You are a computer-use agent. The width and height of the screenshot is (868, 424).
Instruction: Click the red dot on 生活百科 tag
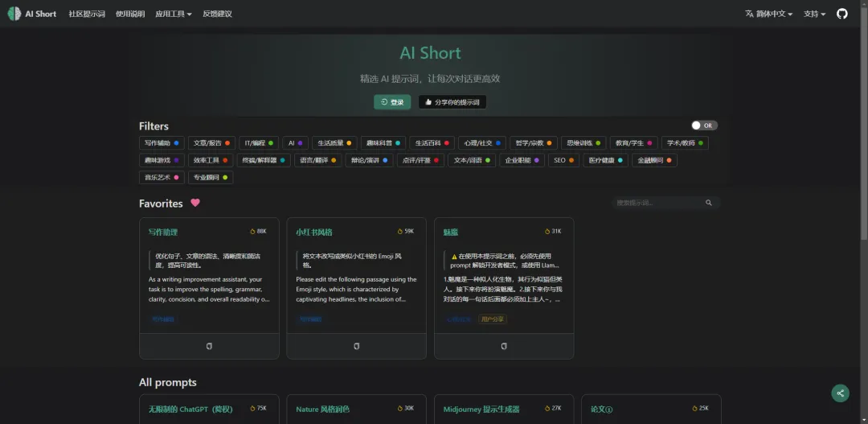(x=446, y=143)
